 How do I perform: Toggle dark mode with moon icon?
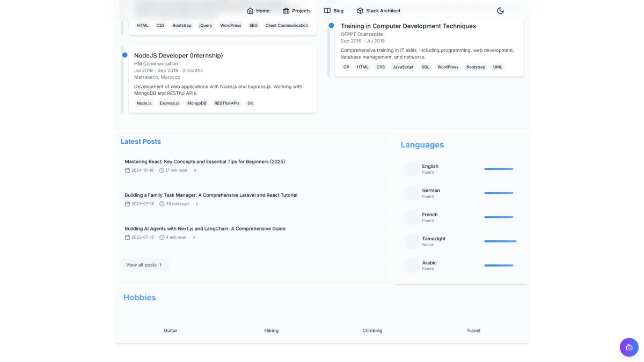(x=500, y=11)
